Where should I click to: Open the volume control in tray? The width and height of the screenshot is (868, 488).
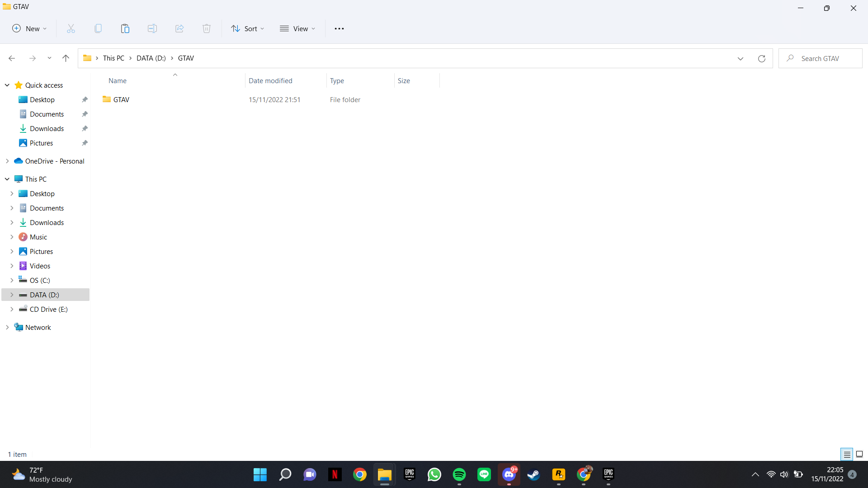pos(784,474)
